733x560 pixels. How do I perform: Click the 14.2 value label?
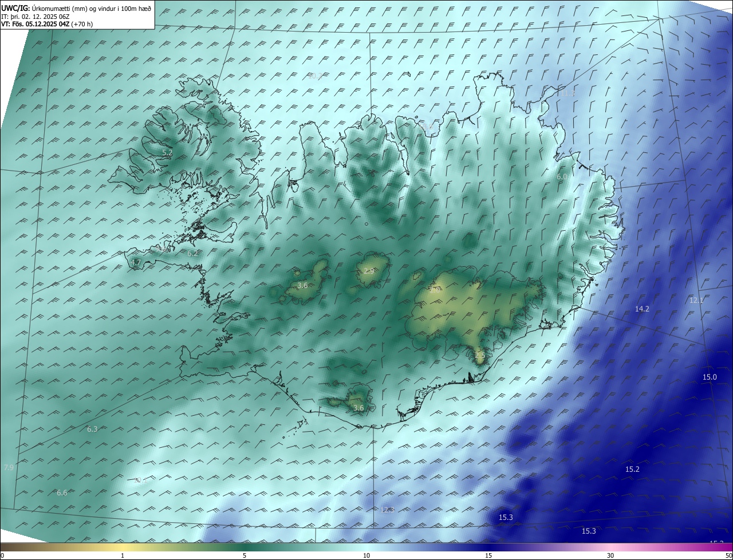[x=642, y=309]
